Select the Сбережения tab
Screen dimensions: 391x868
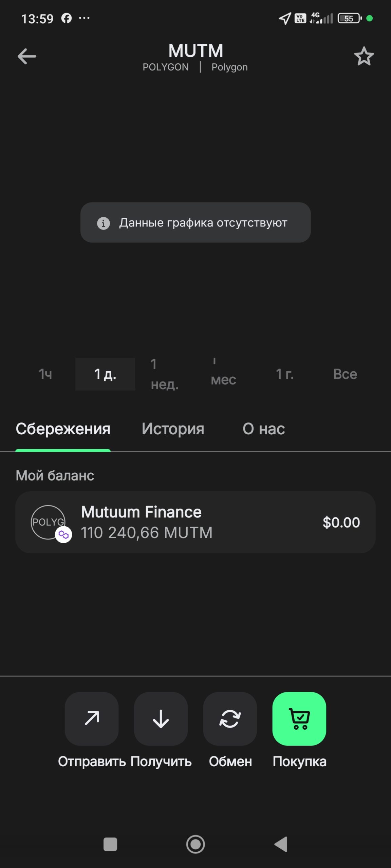63,429
